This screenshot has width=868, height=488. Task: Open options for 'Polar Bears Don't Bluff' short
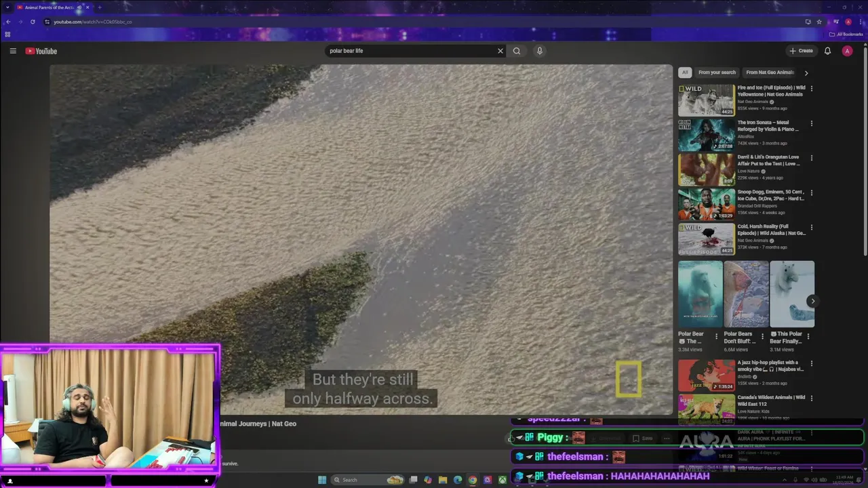(762, 335)
